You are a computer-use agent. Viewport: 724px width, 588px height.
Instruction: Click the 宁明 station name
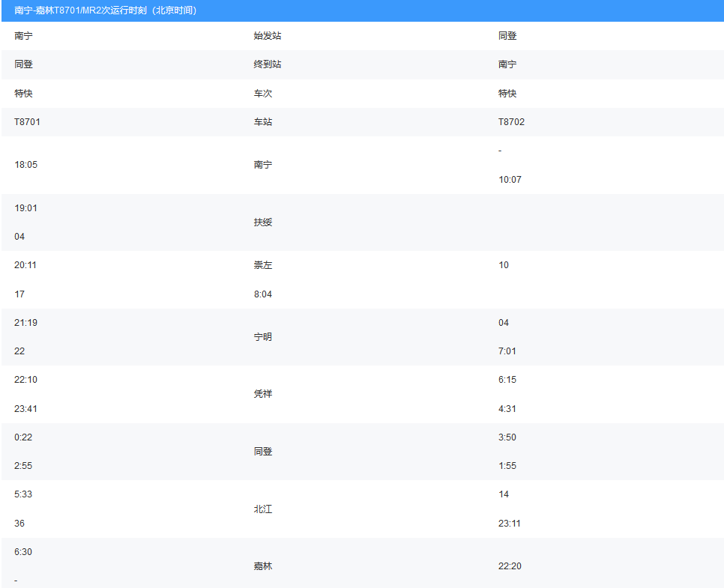[263, 337]
